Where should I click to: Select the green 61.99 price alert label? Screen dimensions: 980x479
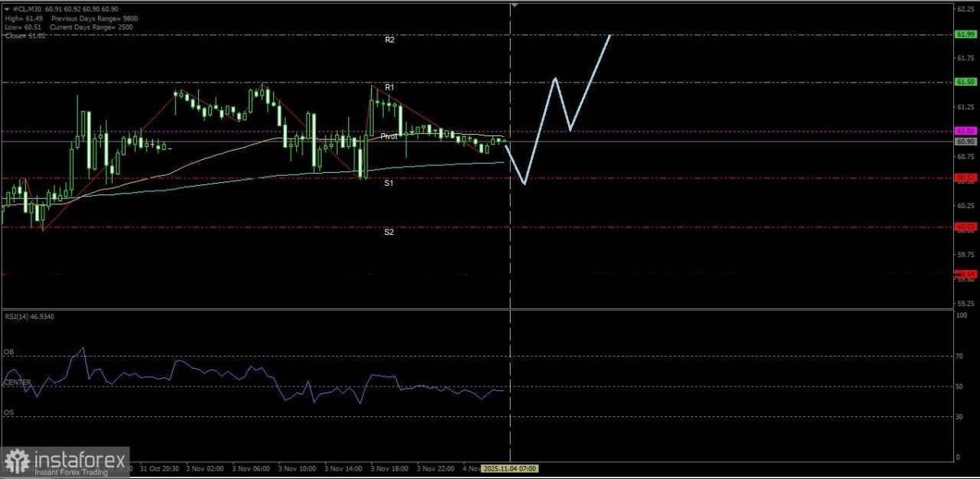tap(964, 34)
